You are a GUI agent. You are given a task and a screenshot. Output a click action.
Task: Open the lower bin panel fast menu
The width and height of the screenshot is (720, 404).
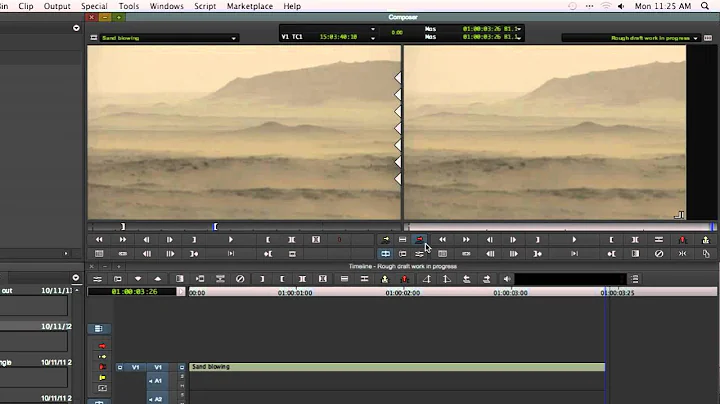tap(76, 278)
